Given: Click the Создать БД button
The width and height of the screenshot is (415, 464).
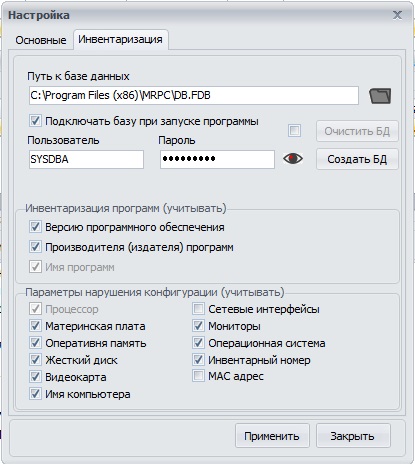Looking at the screenshot, I should 357,159.
